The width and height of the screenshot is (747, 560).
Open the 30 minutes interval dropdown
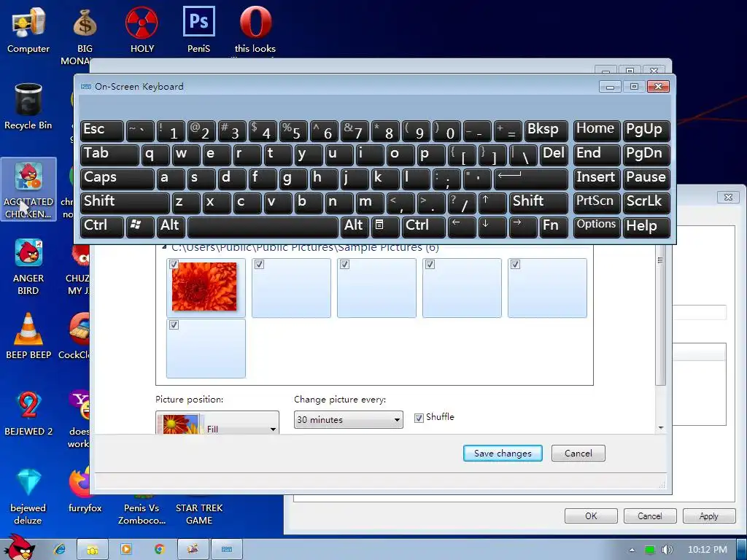[348, 419]
